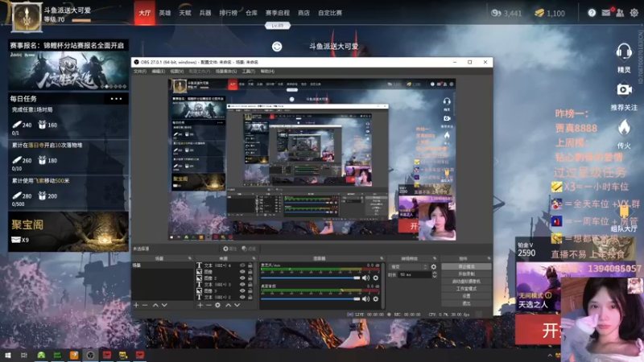Open the friends icon in game header
The image size is (644, 362).
[x=620, y=13]
